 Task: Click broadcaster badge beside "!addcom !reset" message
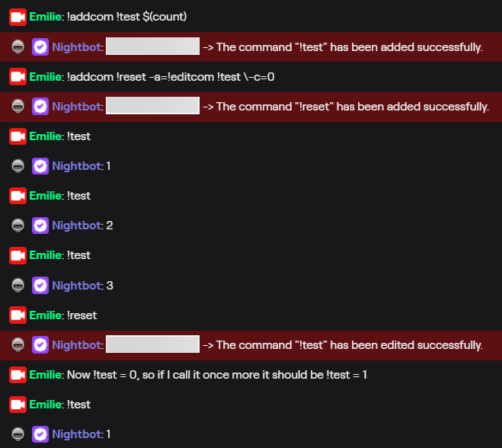(x=18, y=77)
